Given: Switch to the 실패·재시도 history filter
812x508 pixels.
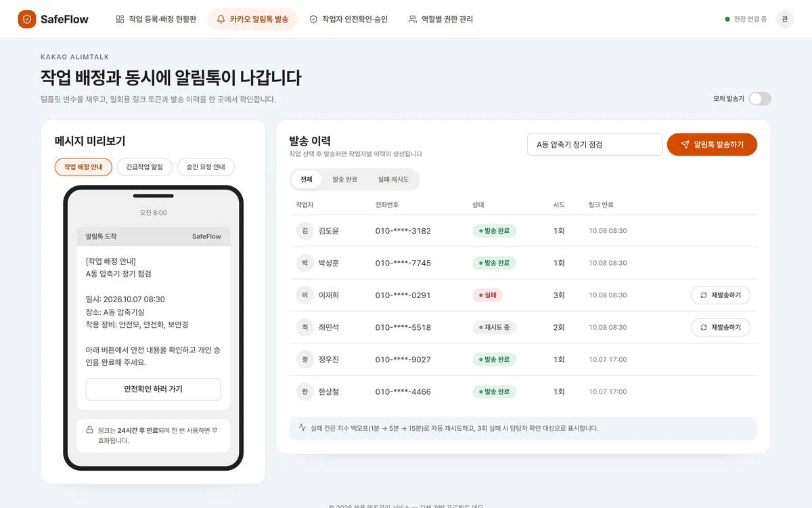Looking at the screenshot, I should pyautogui.click(x=393, y=179).
